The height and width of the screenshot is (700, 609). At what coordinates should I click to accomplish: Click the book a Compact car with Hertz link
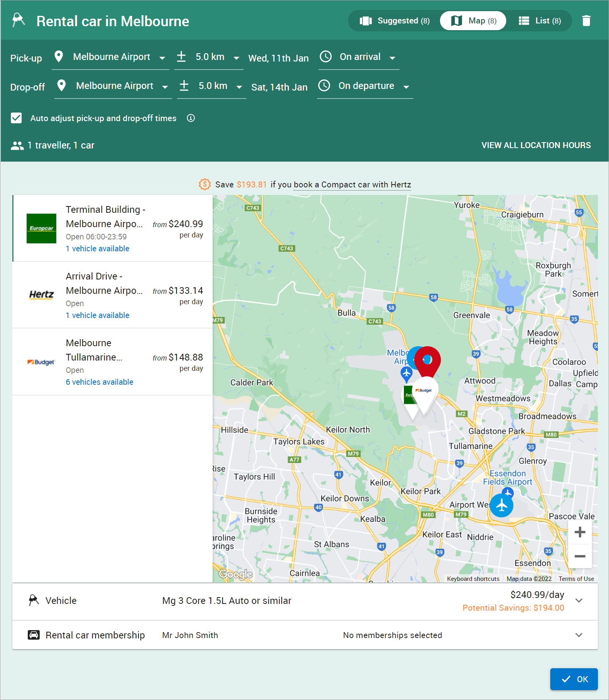pos(352,185)
